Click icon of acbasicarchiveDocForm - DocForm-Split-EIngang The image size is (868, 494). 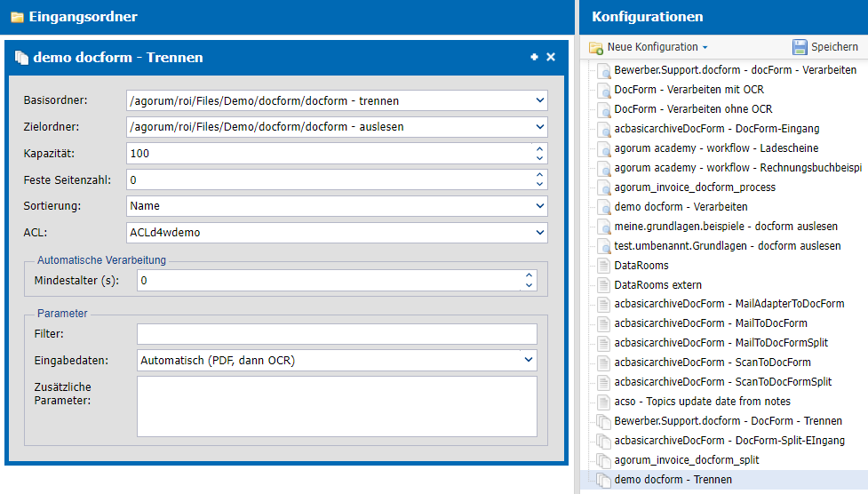pos(603,441)
